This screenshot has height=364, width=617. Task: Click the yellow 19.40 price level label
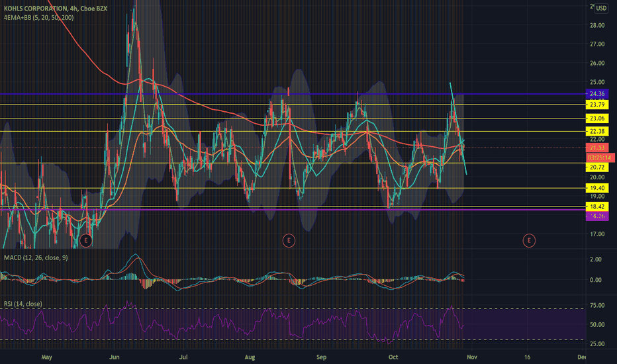coord(597,188)
